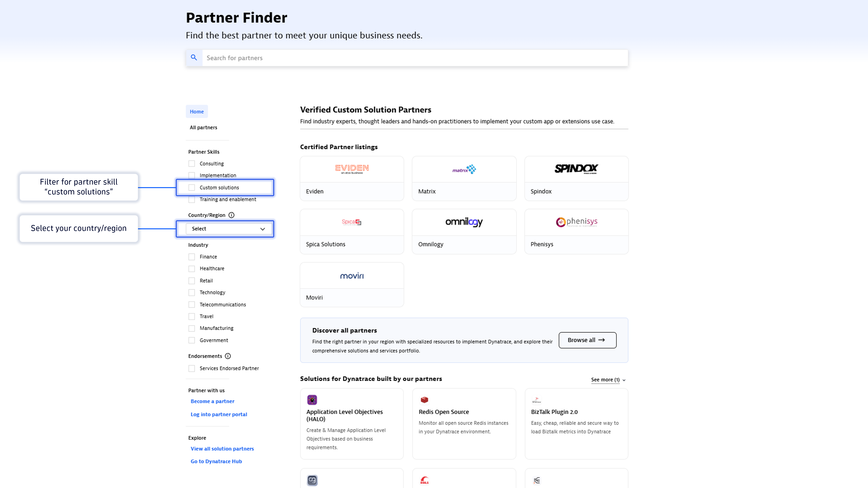Select the Home sidebar item
868x488 pixels.
pos(196,111)
